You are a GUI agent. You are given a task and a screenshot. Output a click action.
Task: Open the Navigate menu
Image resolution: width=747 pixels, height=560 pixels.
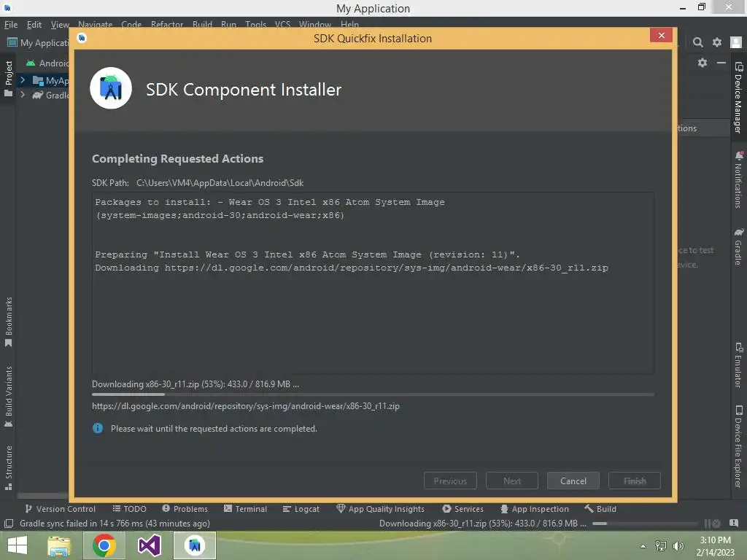click(x=96, y=24)
